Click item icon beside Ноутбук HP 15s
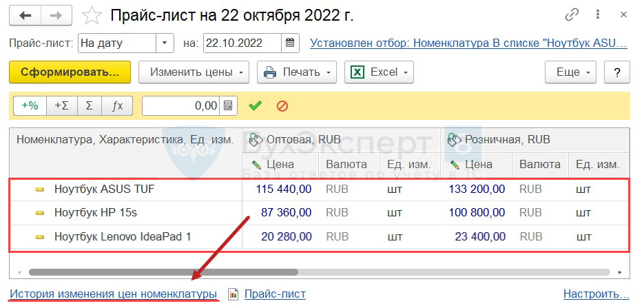The width and height of the screenshot is (644, 308). pyautogui.click(x=39, y=213)
